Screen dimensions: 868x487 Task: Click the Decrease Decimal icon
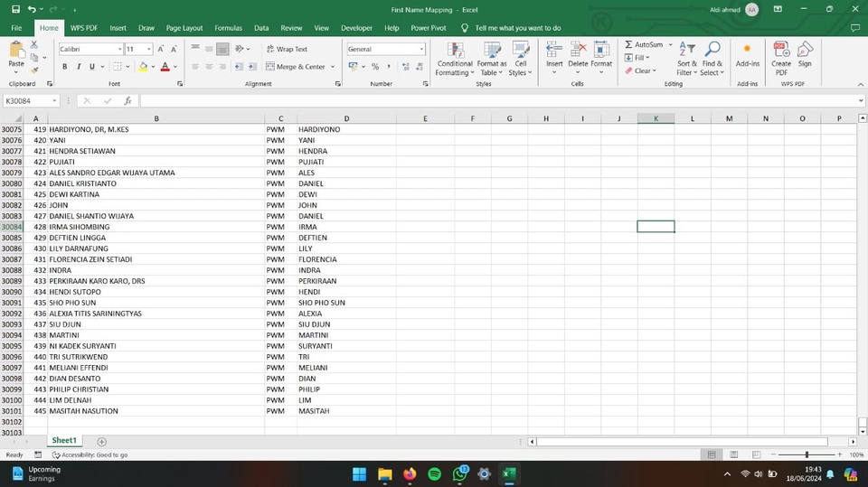click(419, 67)
